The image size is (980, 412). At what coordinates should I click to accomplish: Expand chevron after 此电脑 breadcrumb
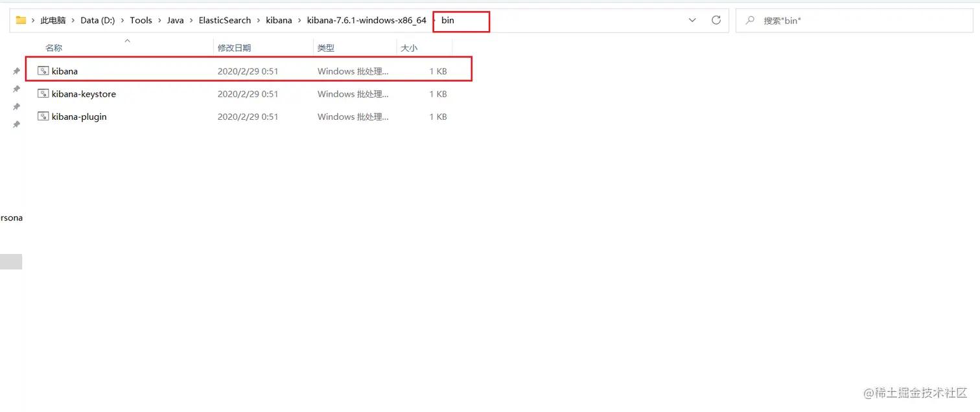tap(73, 20)
